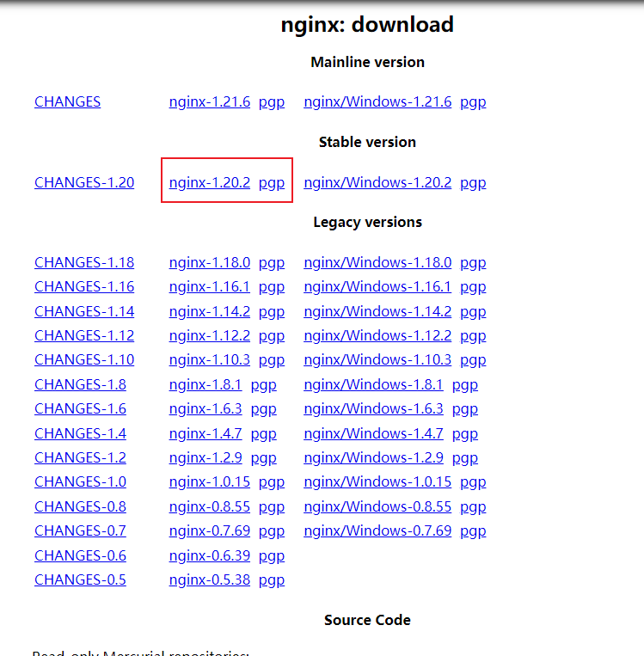Download nginx/Windows-0.8.55
Image resolution: width=644 pixels, height=656 pixels.
point(377,506)
